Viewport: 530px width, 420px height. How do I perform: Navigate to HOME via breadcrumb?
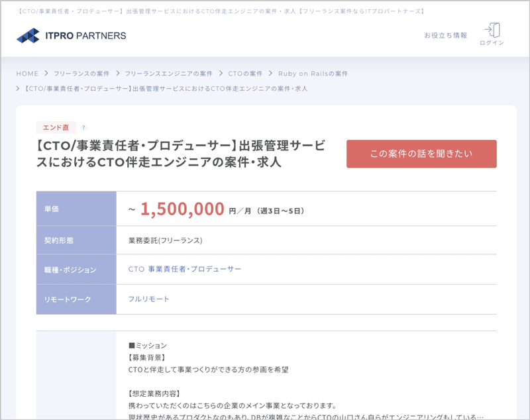pyautogui.click(x=26, y=74)
